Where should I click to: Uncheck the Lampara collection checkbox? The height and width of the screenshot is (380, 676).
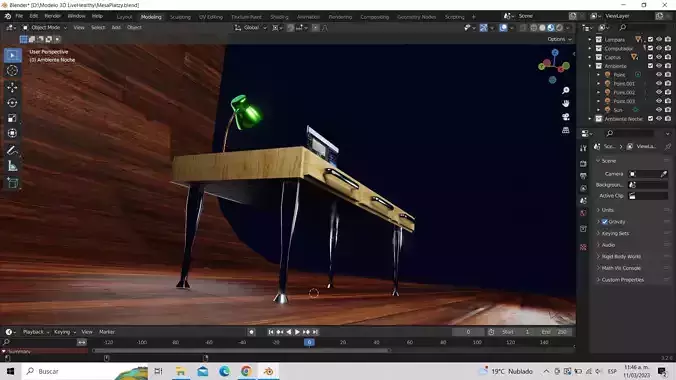pyautogui.click(x=651, y=39)
